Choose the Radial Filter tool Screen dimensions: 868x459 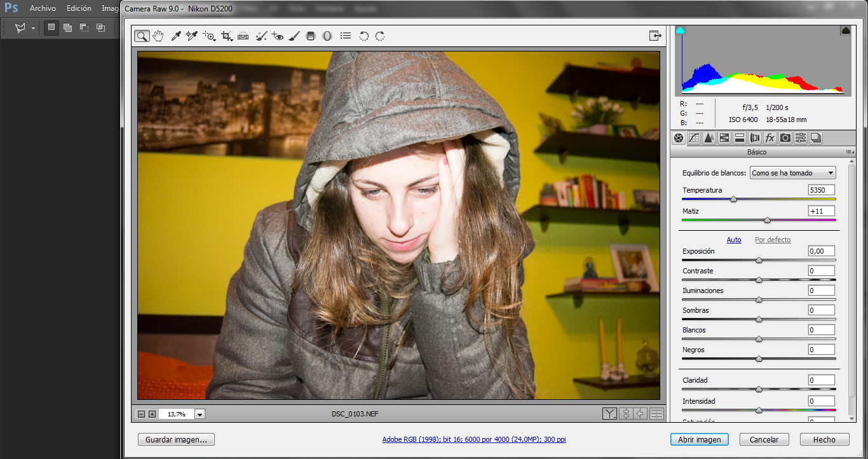point(327,36)
